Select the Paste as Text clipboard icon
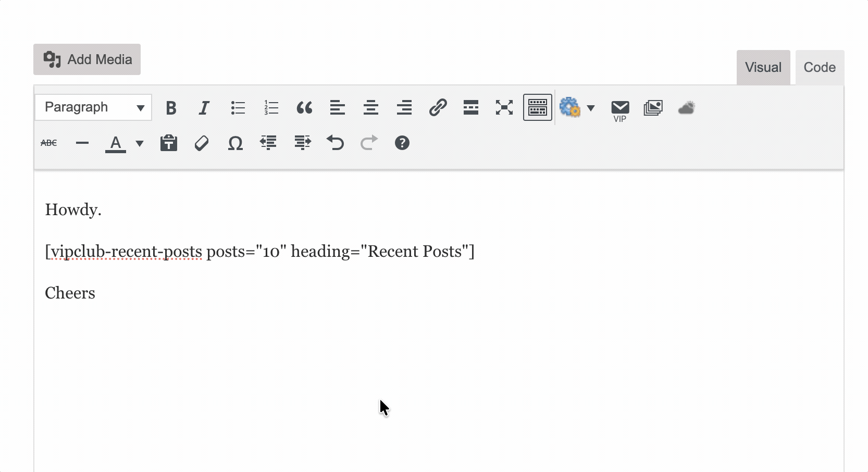Screen dimensions: 868x472 click(169, 143)
